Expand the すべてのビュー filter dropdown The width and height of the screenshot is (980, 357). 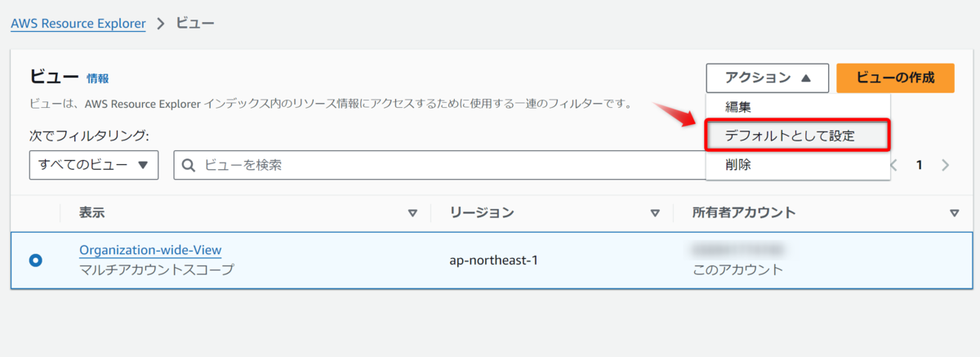tap(94, 165)
